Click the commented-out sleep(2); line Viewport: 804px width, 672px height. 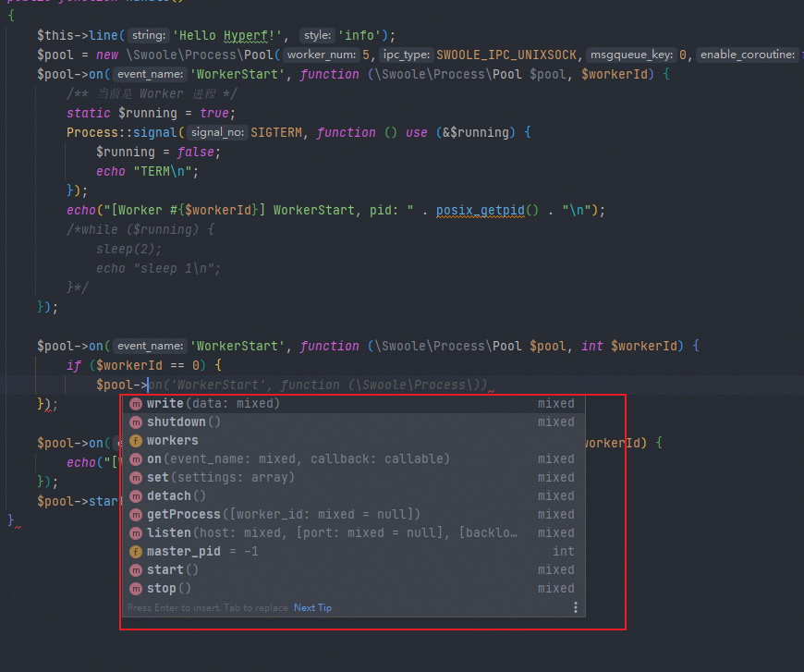pos(128,250)
